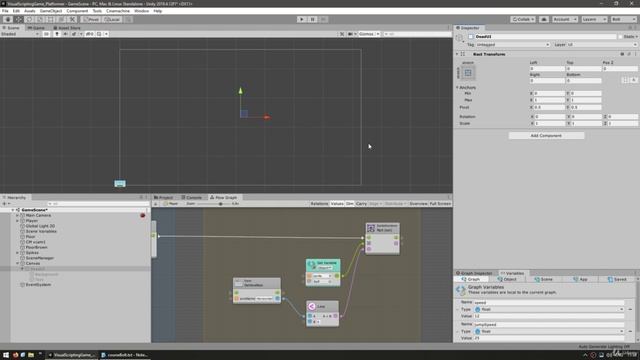Open the Windows Start button
640x360 pixels.
click(6, 355)
